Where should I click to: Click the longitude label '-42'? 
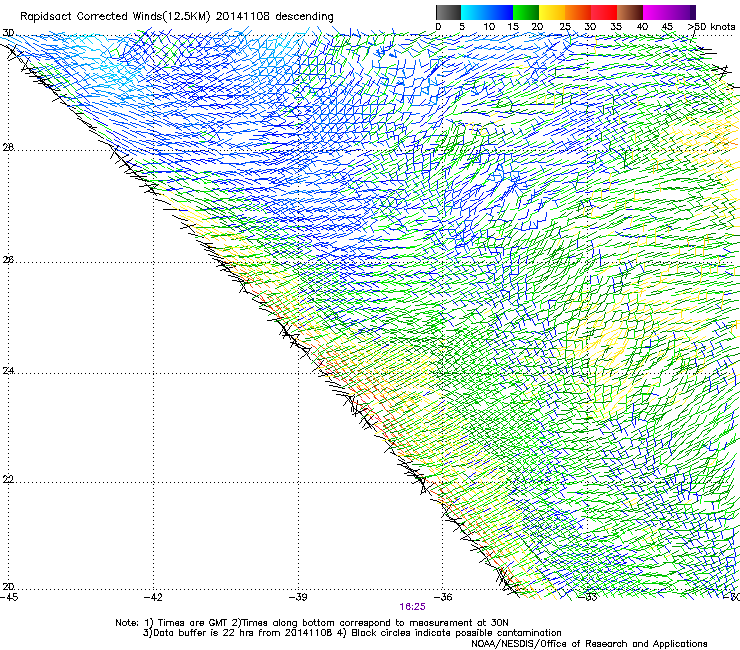(154, 597)
